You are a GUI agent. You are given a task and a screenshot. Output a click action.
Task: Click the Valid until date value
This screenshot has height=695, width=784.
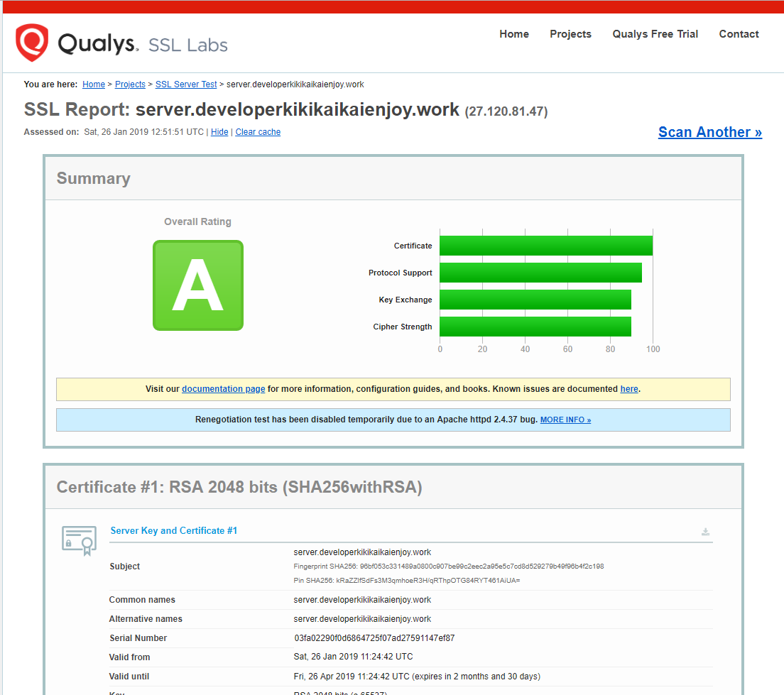(x=417, y=676)
